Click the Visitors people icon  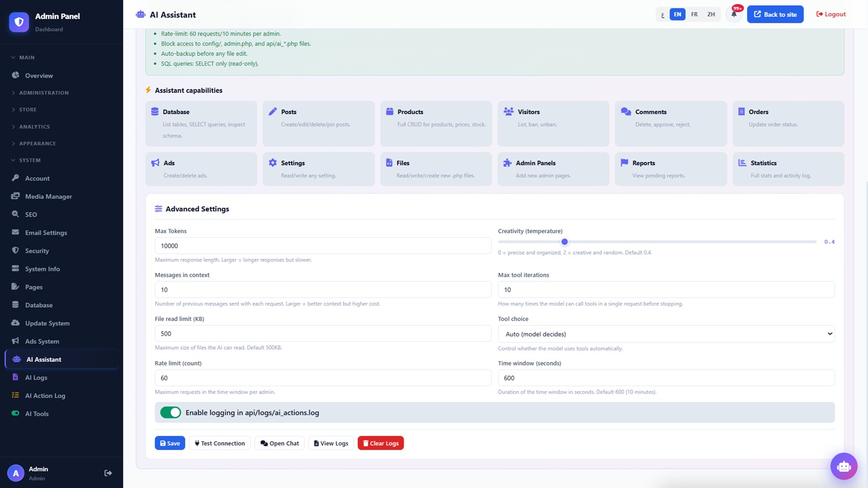(508, 112)
